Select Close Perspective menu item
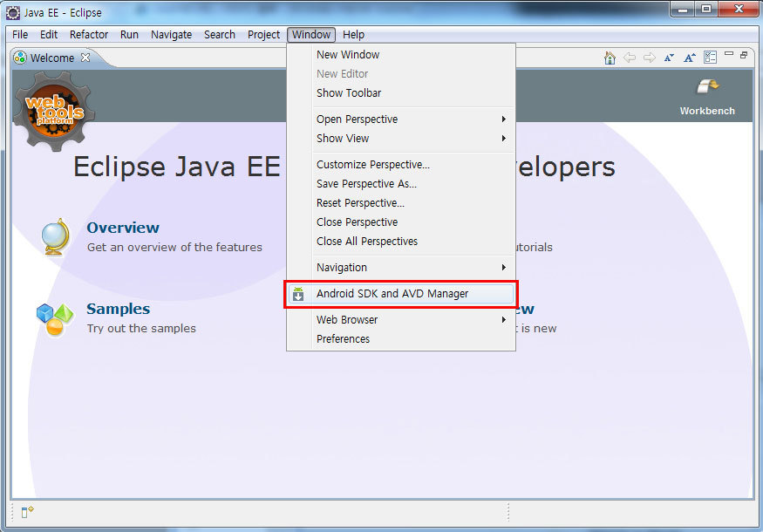This screenshot has height=532, width=763. pos(400,222)
